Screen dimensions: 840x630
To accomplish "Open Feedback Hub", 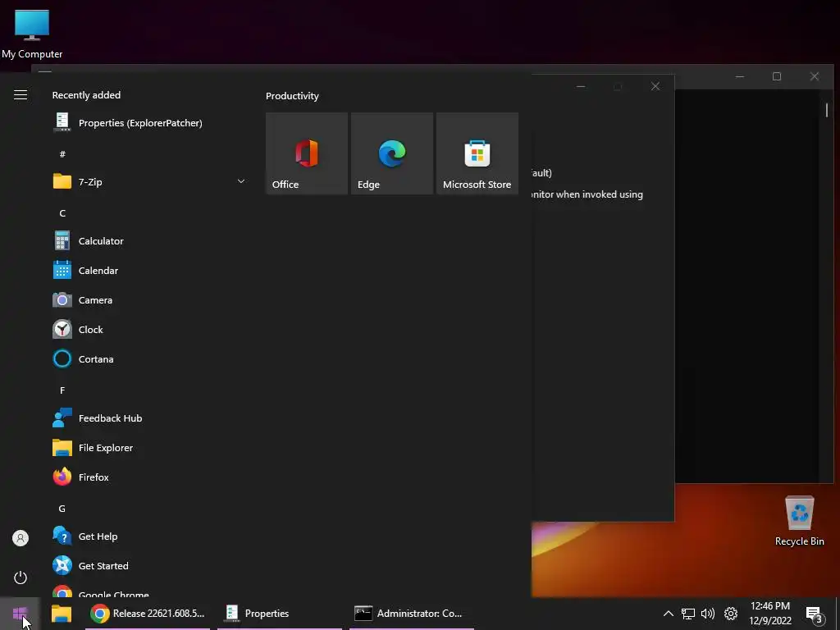I will click(x=148, y=418).
